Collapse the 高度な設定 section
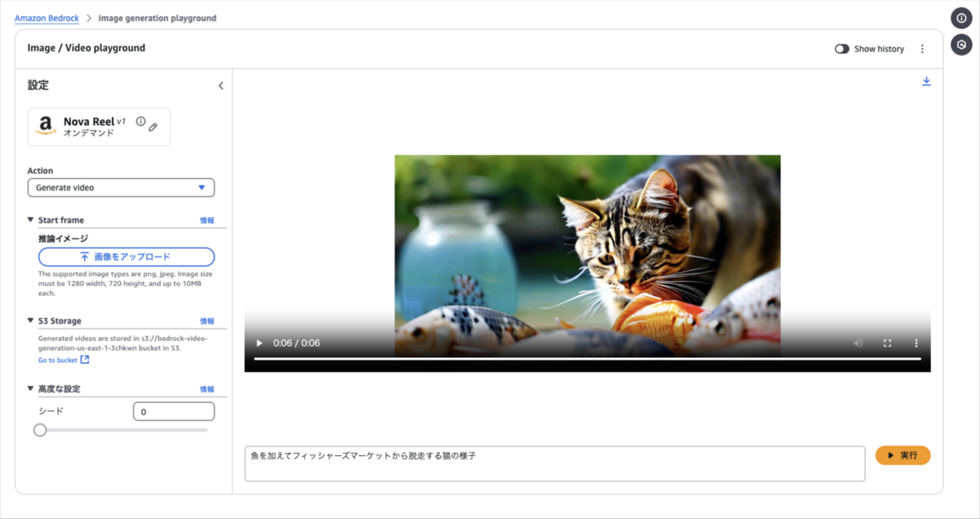Viewport: 980px width, 519px height. pyautogui.click(x=31, y=389)
